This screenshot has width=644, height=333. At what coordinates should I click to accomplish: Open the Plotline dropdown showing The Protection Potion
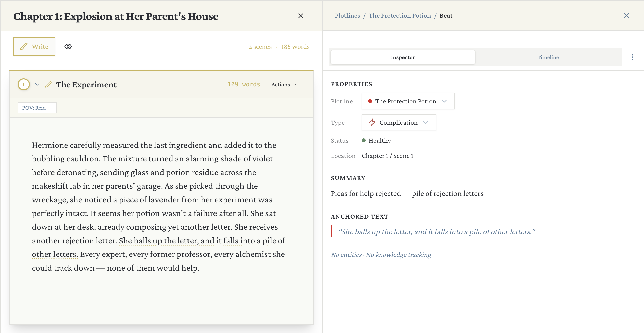408,101
